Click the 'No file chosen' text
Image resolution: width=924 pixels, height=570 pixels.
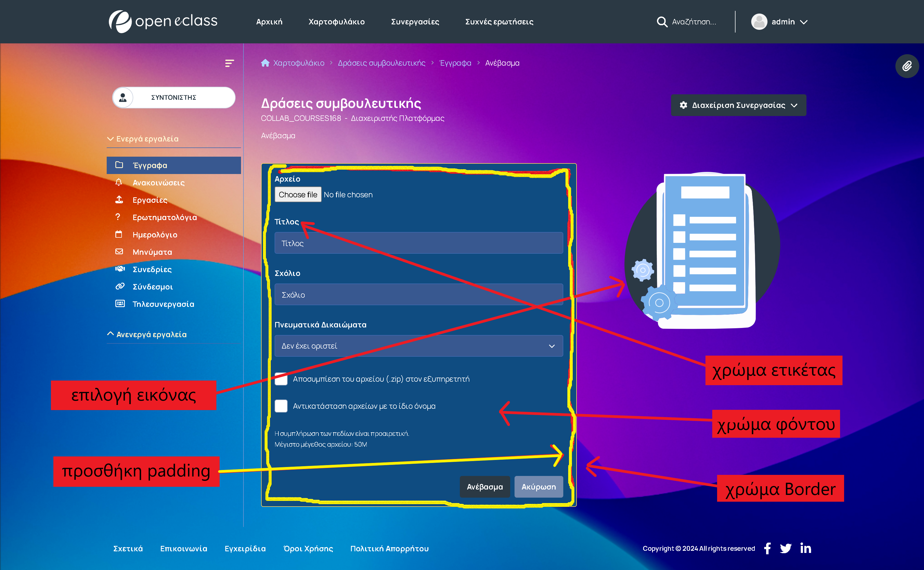point(348,195)
